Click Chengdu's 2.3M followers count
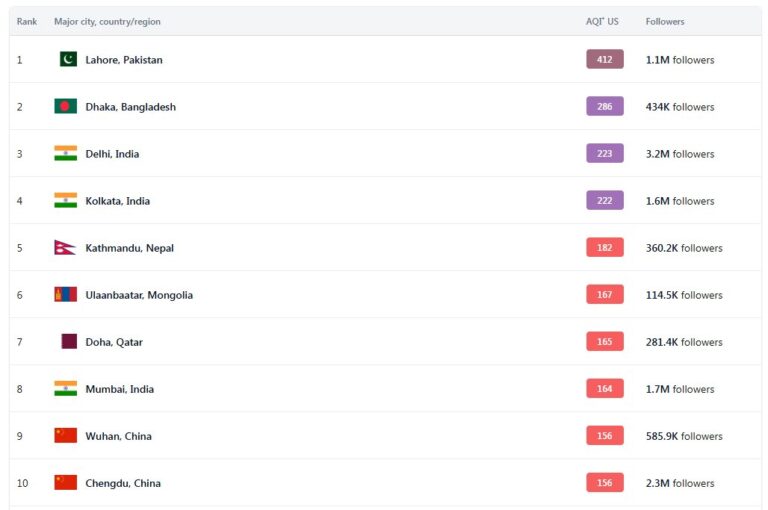 click(680, 483)
